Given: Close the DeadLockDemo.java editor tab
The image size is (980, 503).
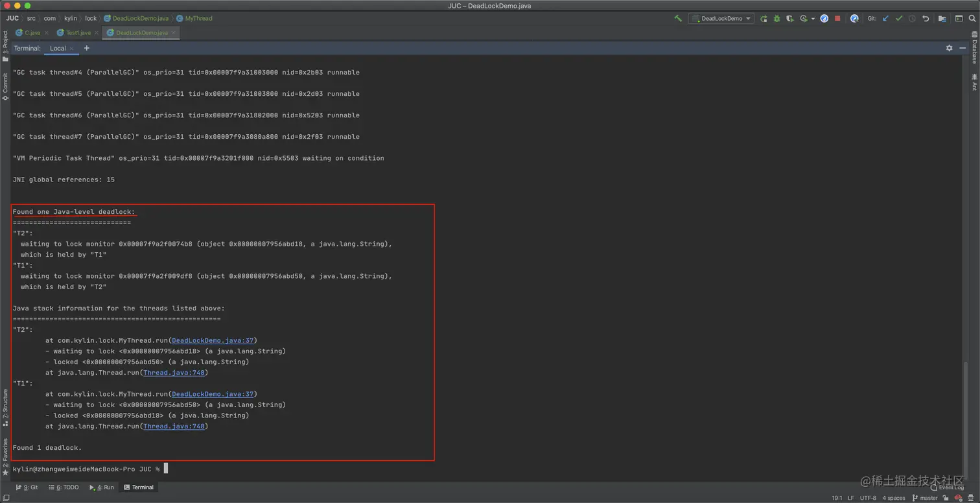Looking at the screenshot, I should pos(174,32).
